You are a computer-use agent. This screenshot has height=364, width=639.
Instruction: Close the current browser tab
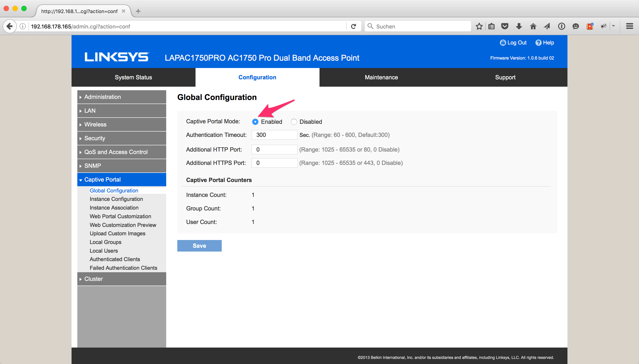[124, 11]
